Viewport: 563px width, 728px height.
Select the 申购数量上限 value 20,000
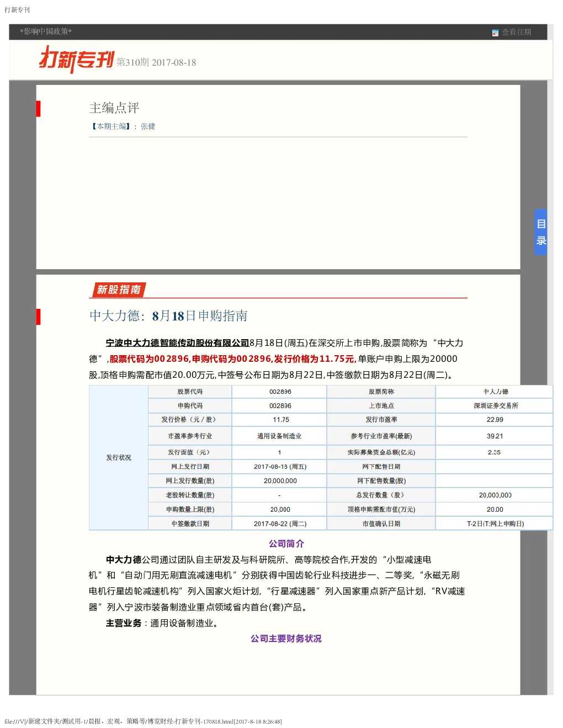point(280,510)
